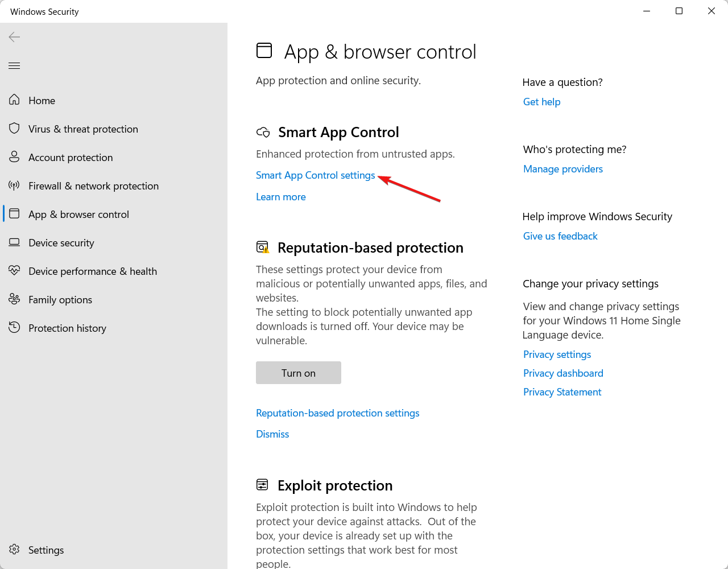
Task: Click the Reputation-based protection warning icon
Action: (x=263, y=248)
